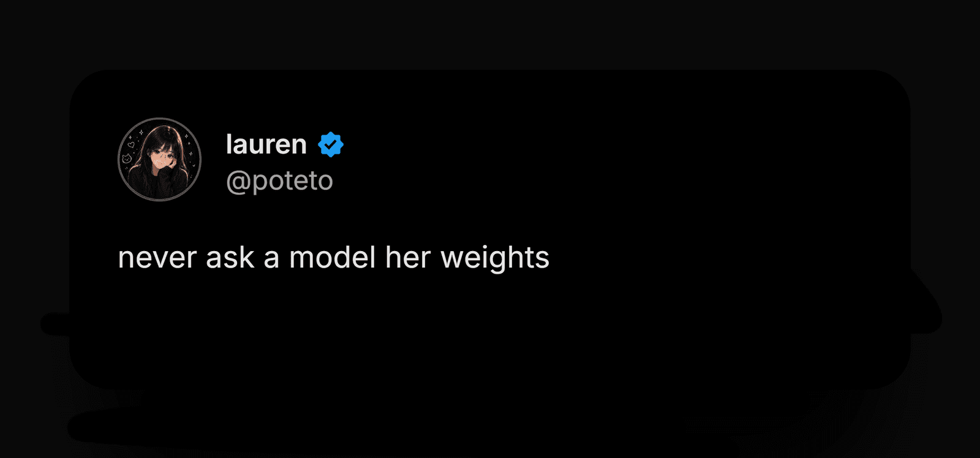The height and width of the screenshot is (458, 980).
Task: Select the word "ask" in the tweet
Action: coord(230,257)
